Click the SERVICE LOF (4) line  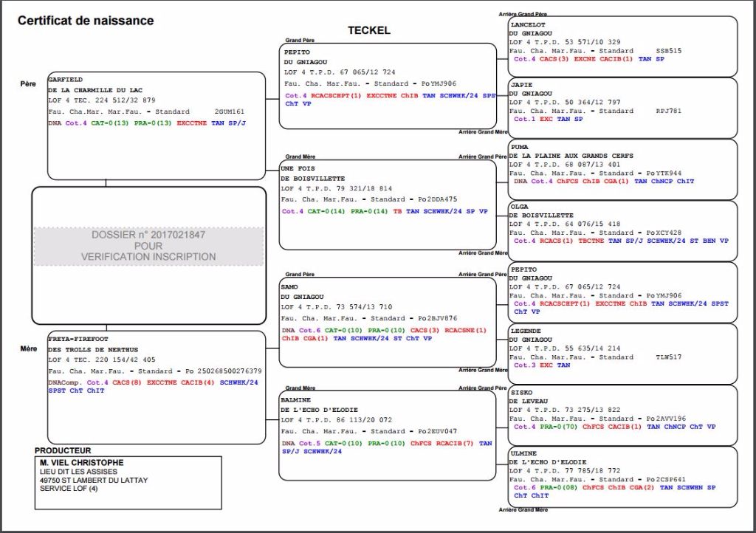click(70, 489)
